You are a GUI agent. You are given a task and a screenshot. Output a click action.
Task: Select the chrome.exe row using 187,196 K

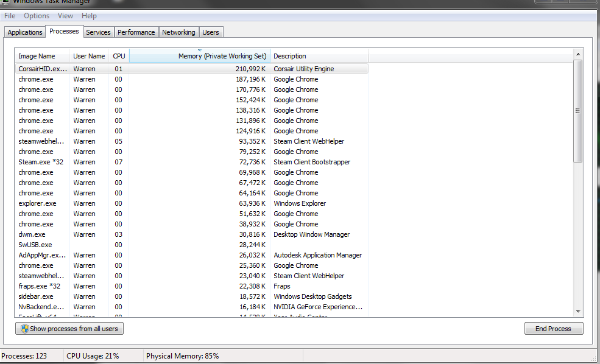tap(192, 79)
